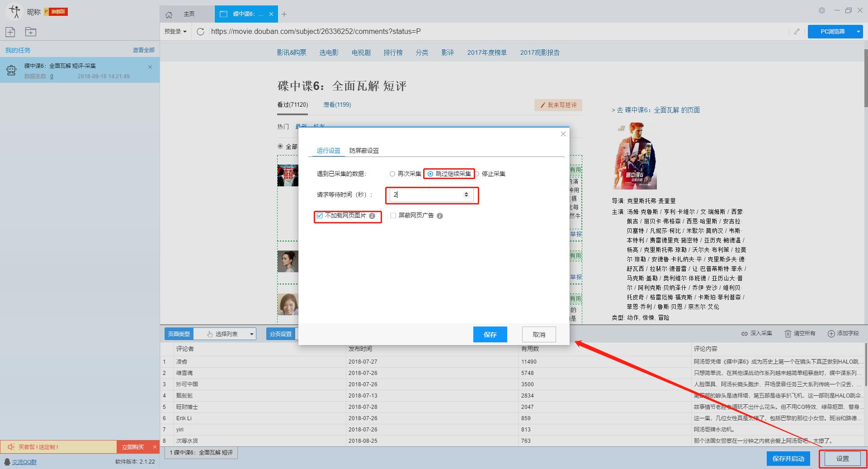Screen dimensions: 868x469
Task: Click the speaker icon in promo banner
Action: [11, 447]
